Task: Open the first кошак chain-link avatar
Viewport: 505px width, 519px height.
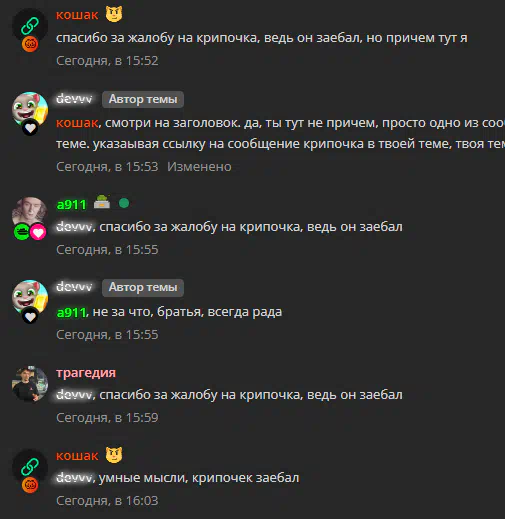Action: tap(30, 26)
